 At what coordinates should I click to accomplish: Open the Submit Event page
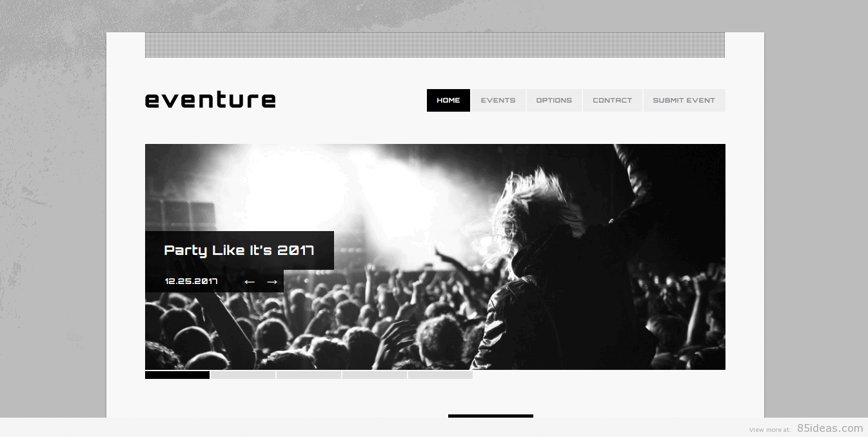pos(684,100)
